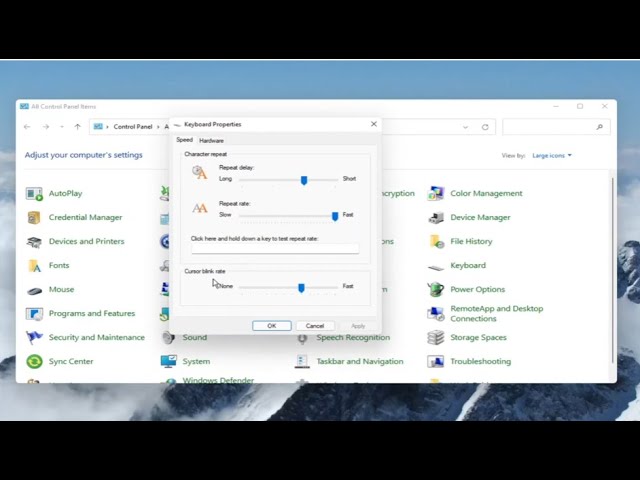The width and height of the screenshot is (640, 480).
Task: Select the Speed tab
Action: 184,140
